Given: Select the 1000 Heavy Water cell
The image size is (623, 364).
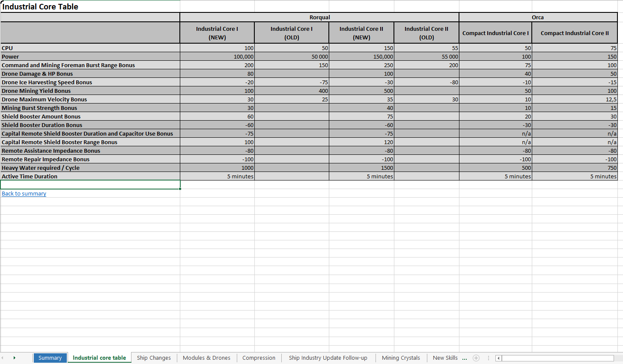Looking at the screenshot, I should [217, 168].
